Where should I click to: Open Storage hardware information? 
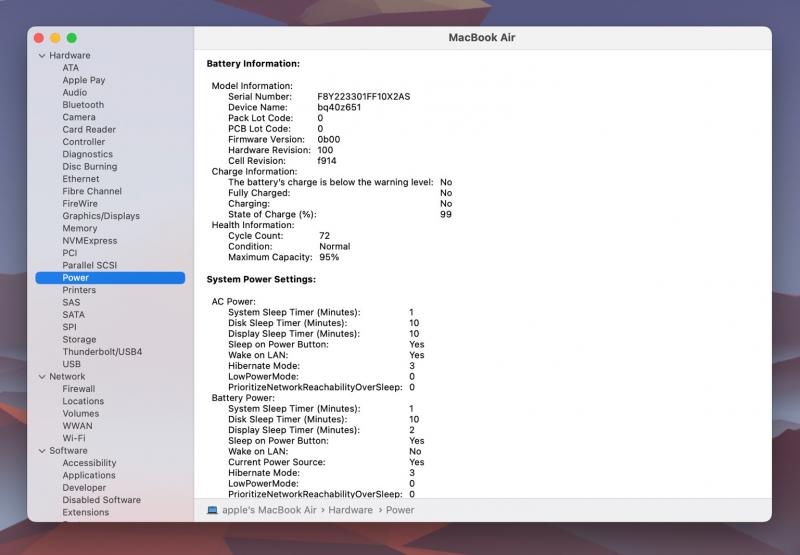pos(79,340)
